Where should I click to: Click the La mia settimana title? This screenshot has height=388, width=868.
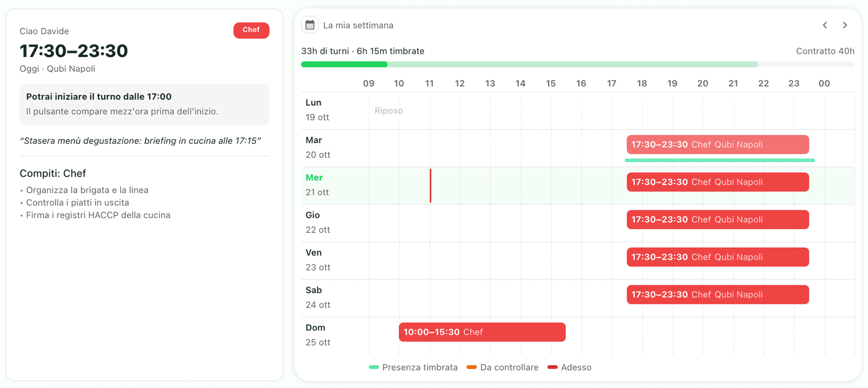[358, 26]
